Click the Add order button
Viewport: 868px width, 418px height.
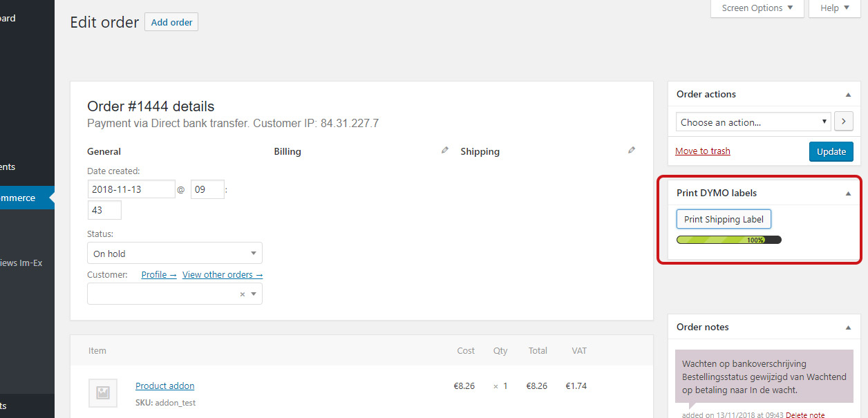click(171, 22)
